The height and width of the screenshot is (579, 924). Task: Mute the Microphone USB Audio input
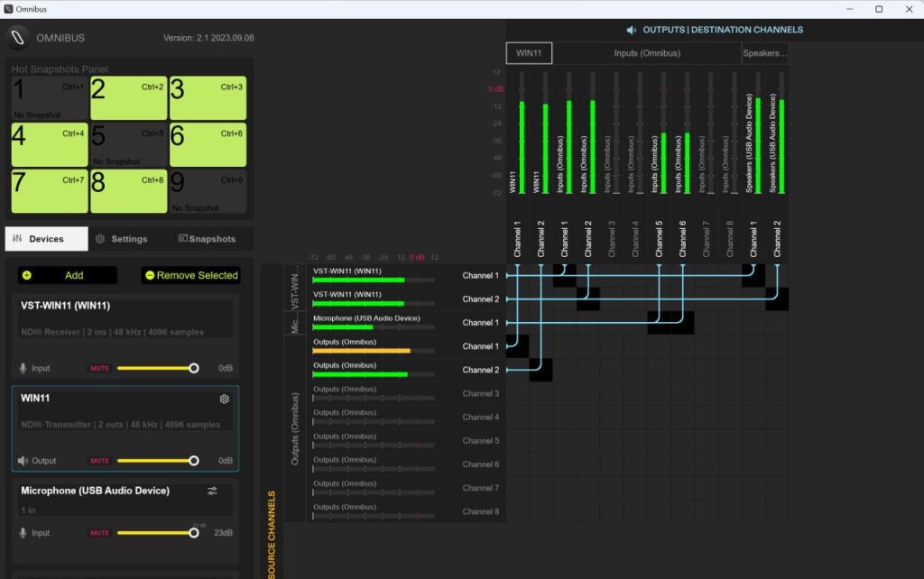(x=98, y=533)
